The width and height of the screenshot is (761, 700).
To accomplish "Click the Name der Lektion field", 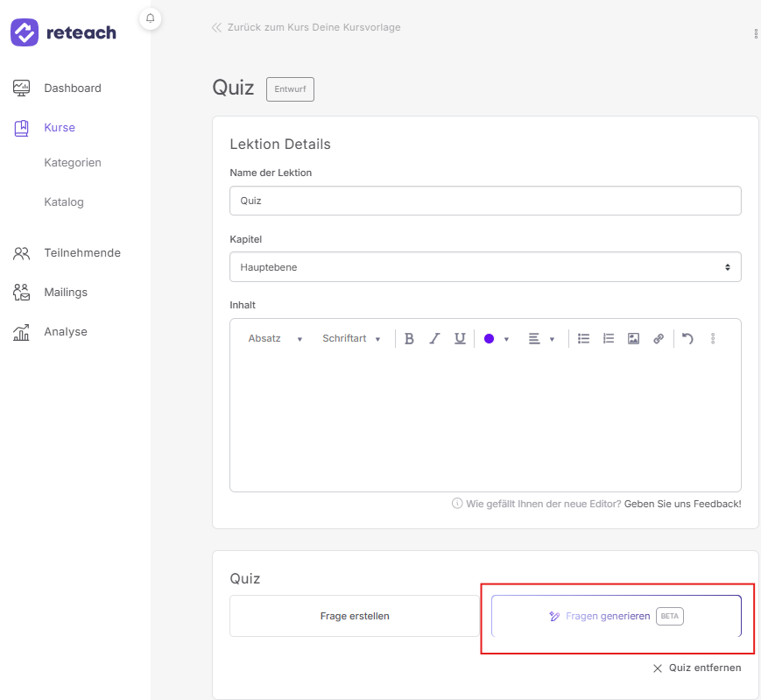I will [485, 201].
